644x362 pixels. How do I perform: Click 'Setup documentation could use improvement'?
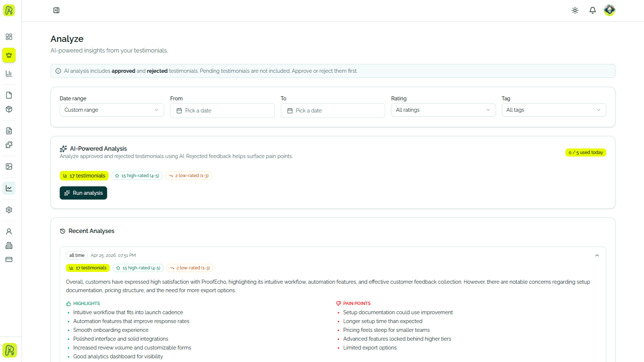(398, 312)
